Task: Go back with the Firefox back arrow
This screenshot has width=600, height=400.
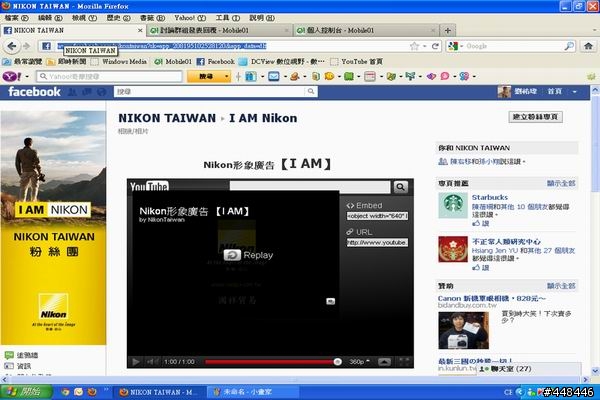Action: [x=11, y=46]
